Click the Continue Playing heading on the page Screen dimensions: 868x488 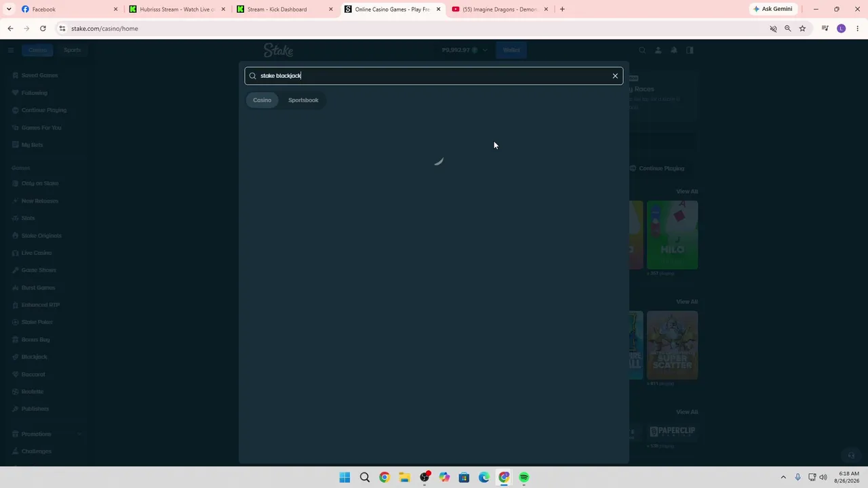(661, 169)
